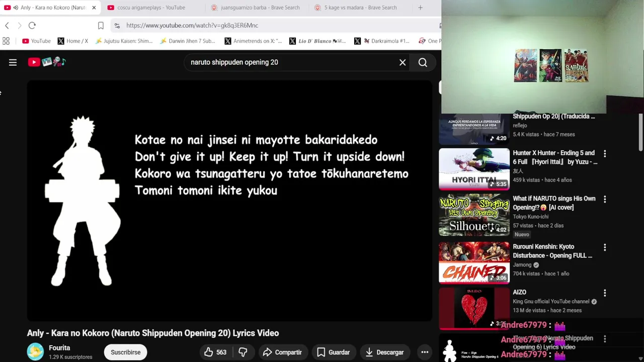Click the Guardar save button
Screen dimensions: 644x362
click(334, 352)
